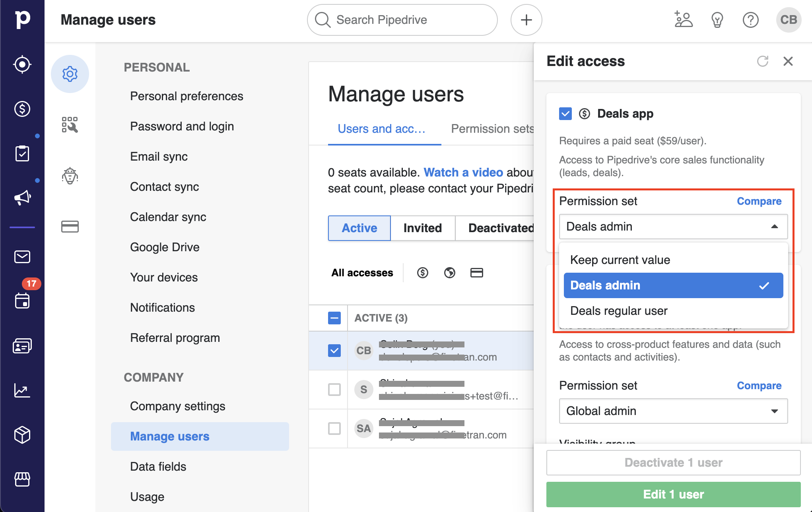Open Google Drive settings
This screenshot has height=512, width=812.
(165, 247)
